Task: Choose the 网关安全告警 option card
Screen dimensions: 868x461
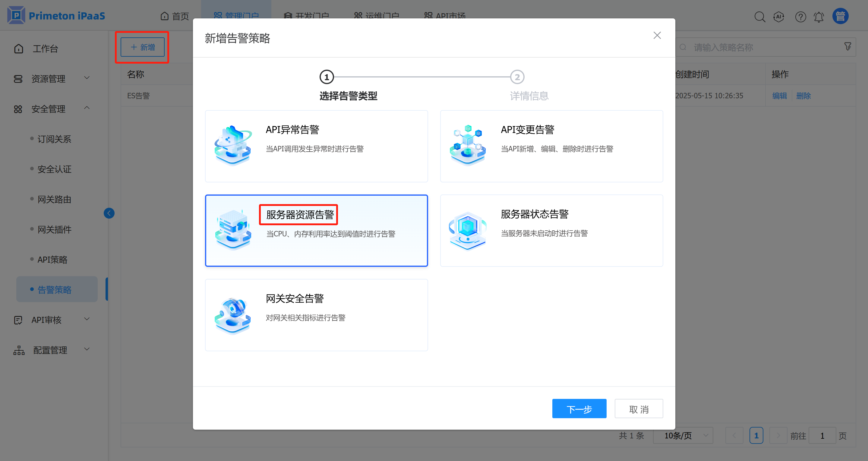Action: click(316, 315)
